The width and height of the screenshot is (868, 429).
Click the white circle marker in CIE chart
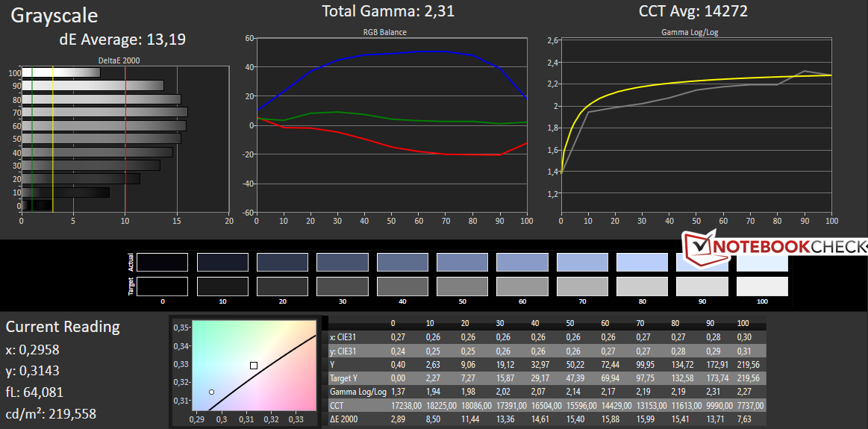coord(211,392)
